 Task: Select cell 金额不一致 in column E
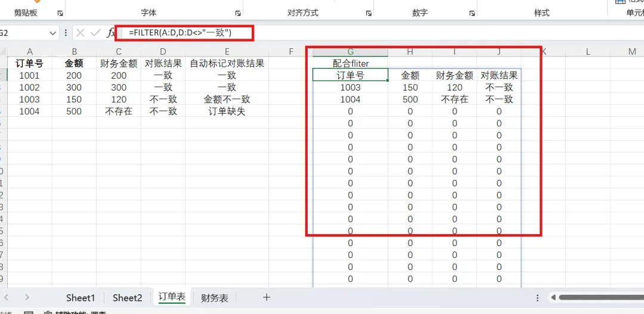(x=227, y=100)
